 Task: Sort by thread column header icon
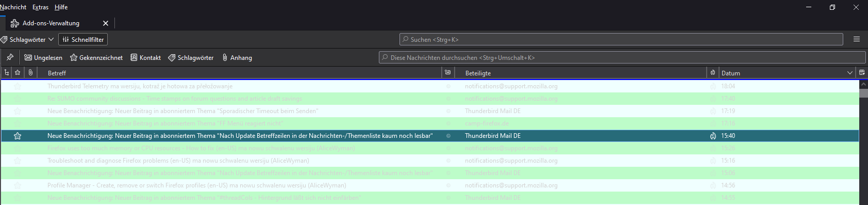[x=6, y=73]
